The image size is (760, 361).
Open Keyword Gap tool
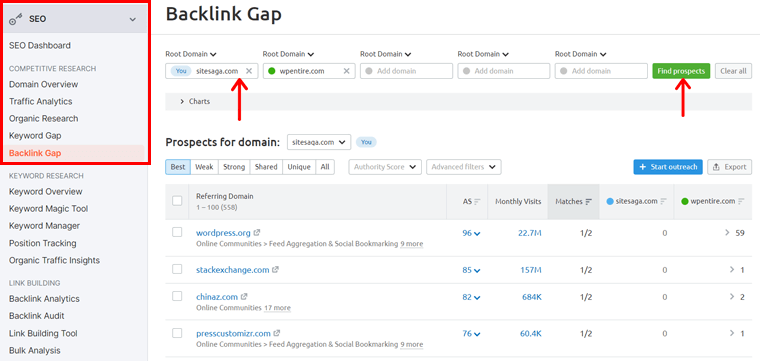pyautogui.click(x=35, y=136)
